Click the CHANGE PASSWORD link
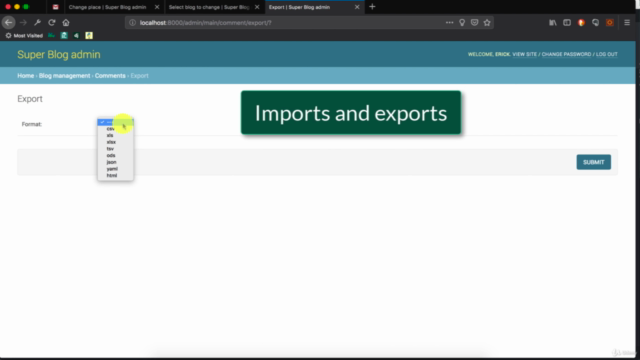This screenshot has width=640, height=360. (566, 54)
